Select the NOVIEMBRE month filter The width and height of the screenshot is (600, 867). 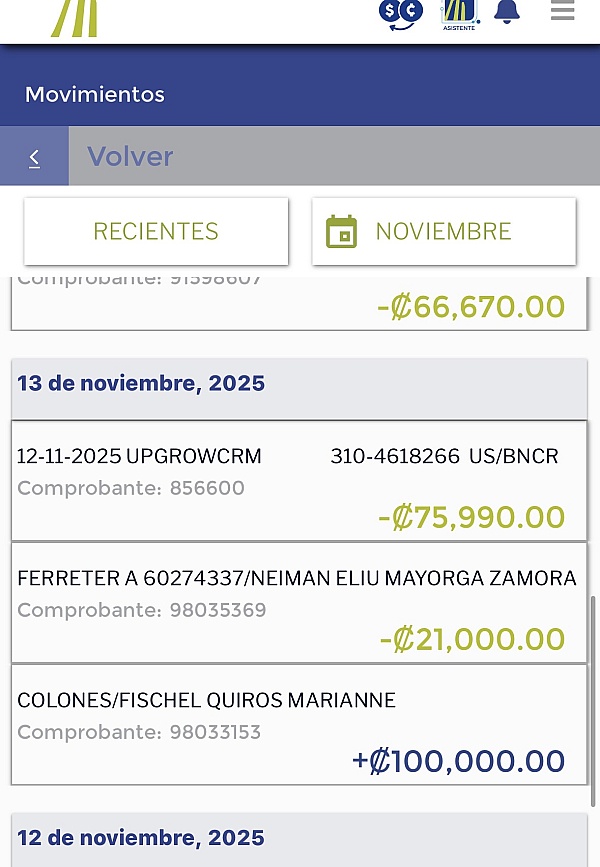point(443,231)
